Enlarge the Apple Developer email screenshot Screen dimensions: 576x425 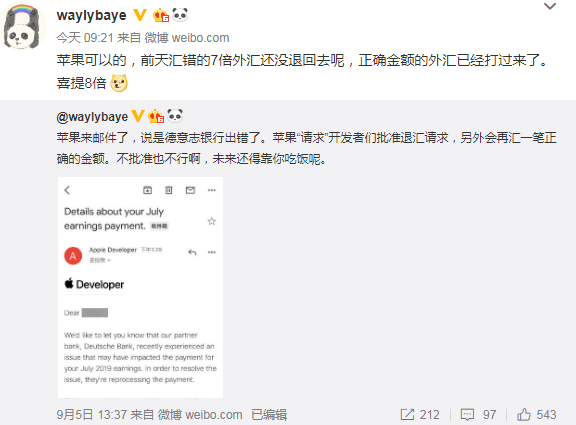point(140,287)
